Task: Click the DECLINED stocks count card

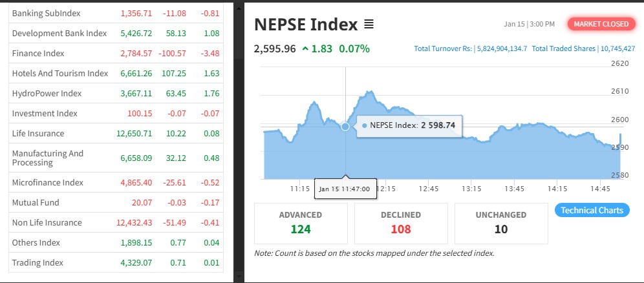Action: [x=401, y=223]
